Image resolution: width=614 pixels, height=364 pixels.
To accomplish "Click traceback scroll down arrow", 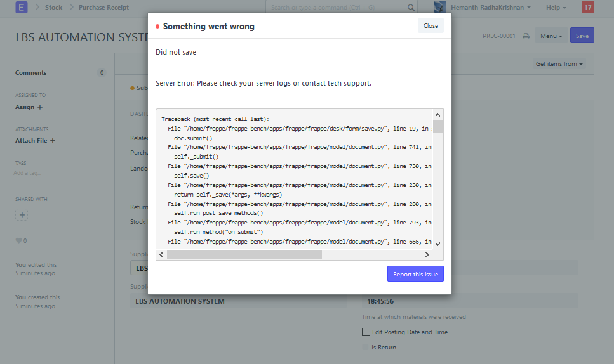I will point(437,244).
